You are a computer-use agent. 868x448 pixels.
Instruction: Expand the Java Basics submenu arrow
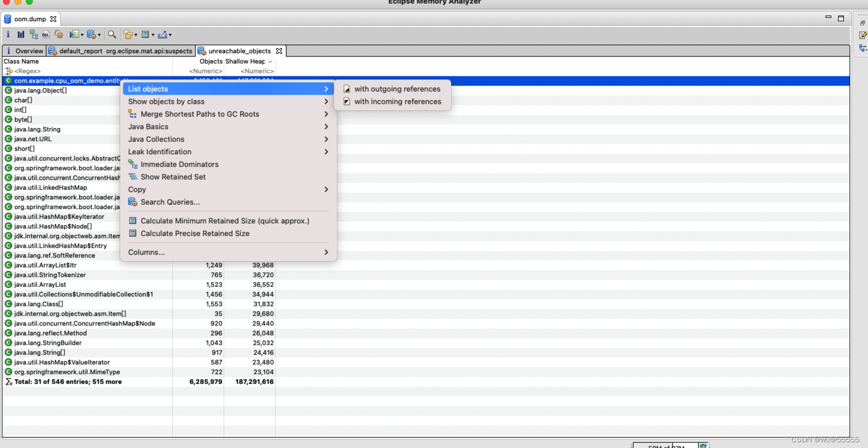(326, 127)
